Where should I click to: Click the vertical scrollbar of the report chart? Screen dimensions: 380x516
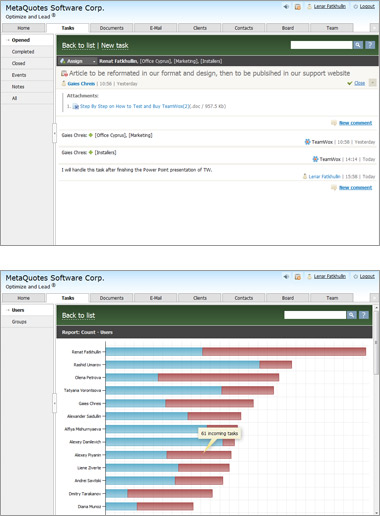coord(376,410)
